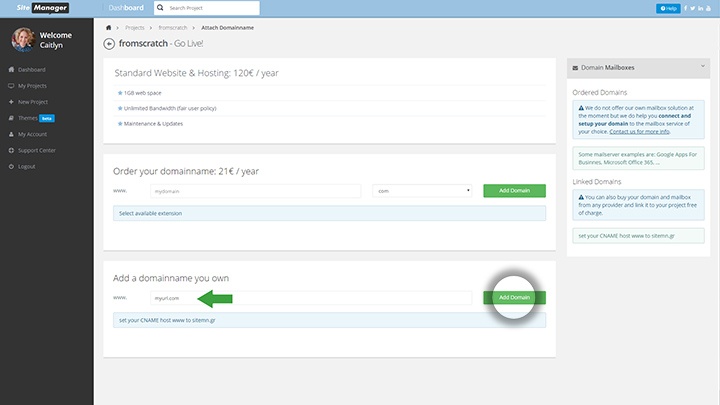Open the Projects breadcrumb link
The width and height of the screenshot is (720, 405).
pyautogui.click(x=135, y=28)
